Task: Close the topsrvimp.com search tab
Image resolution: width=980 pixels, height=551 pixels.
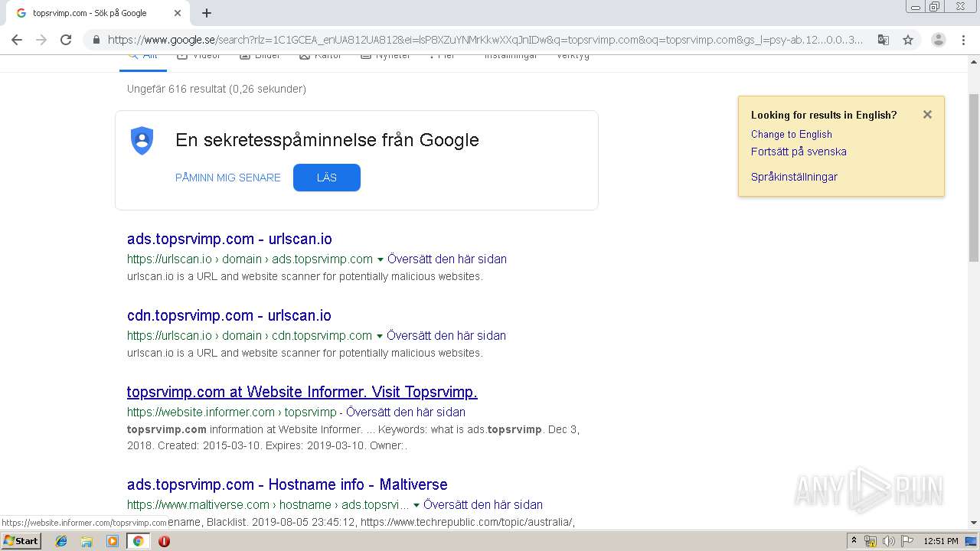Action: [178, 13]
